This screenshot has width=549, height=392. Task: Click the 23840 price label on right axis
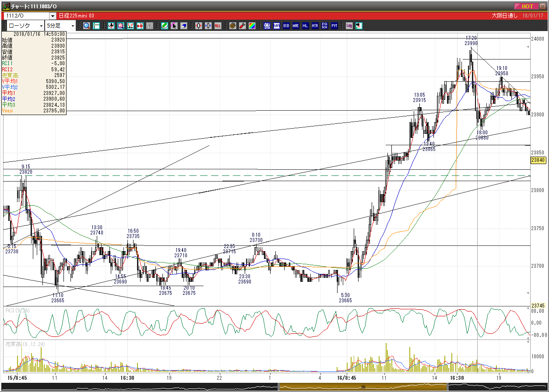click(538, 161)
